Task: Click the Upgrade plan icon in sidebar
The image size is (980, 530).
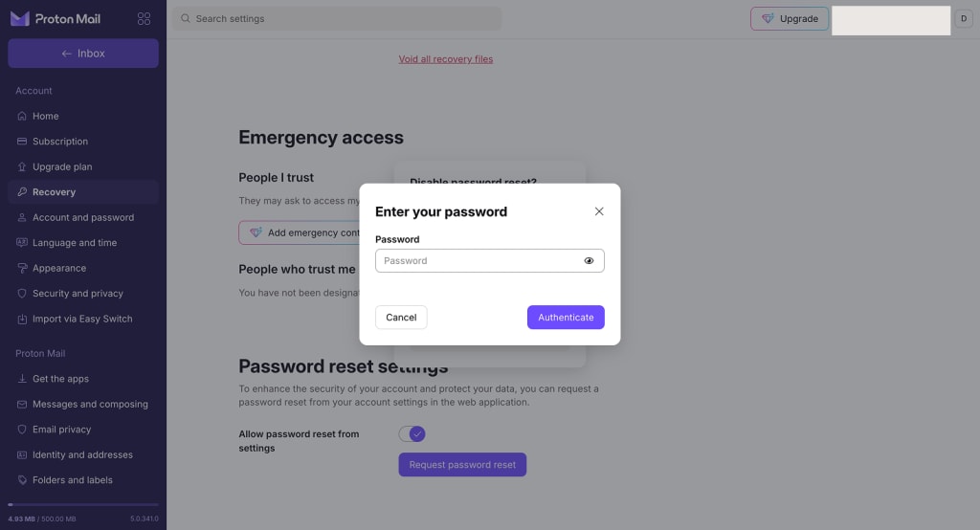Action: (22, 166)
